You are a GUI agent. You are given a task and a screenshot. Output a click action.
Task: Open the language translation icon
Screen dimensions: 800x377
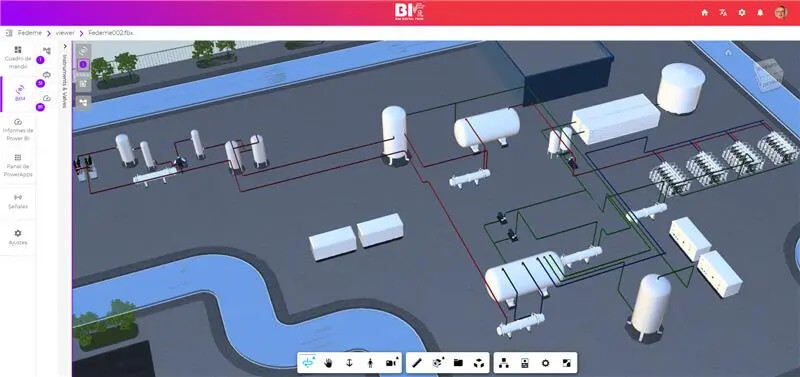tap(723, 13)
